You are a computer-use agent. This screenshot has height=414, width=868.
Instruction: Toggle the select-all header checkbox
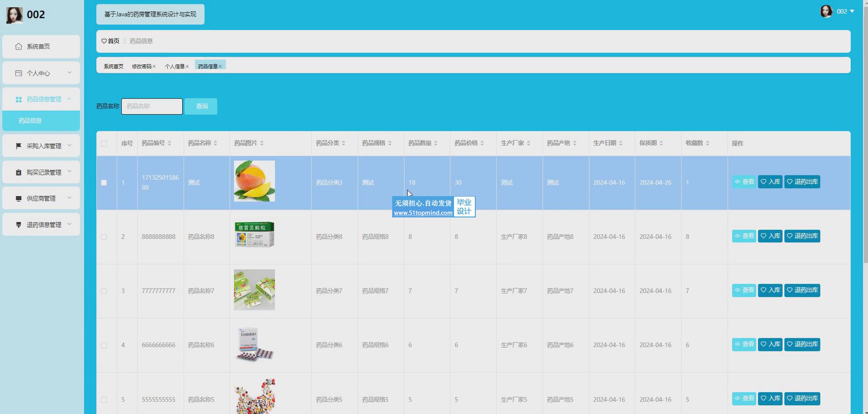[x=104, y=143]
